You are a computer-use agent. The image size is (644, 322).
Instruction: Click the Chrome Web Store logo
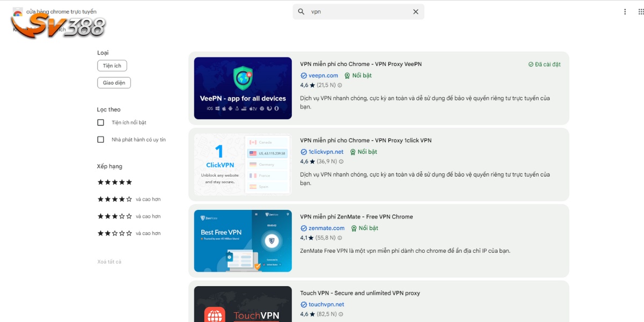pos(18,12)
